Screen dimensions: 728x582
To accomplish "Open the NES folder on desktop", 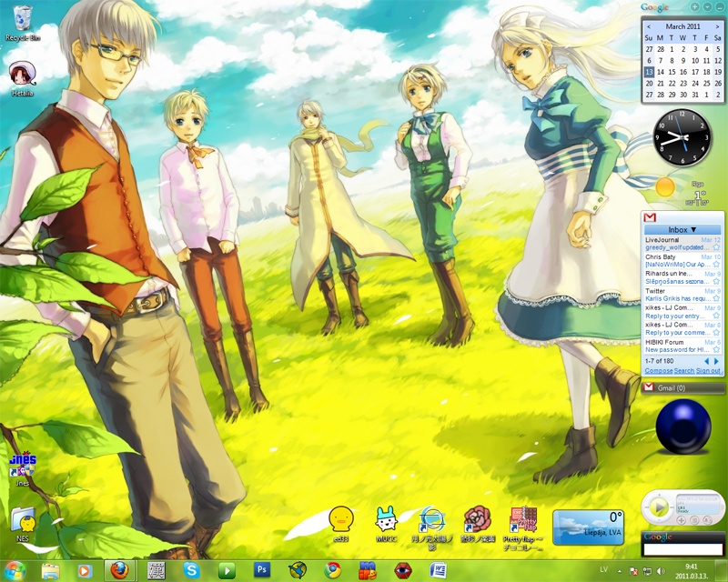I will pos(22,525).
